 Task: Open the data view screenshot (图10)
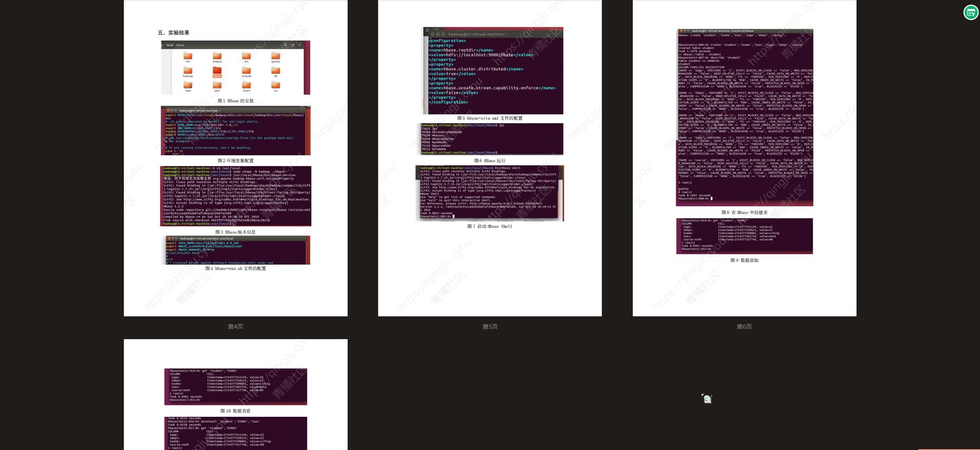click(x=235, y=386)
